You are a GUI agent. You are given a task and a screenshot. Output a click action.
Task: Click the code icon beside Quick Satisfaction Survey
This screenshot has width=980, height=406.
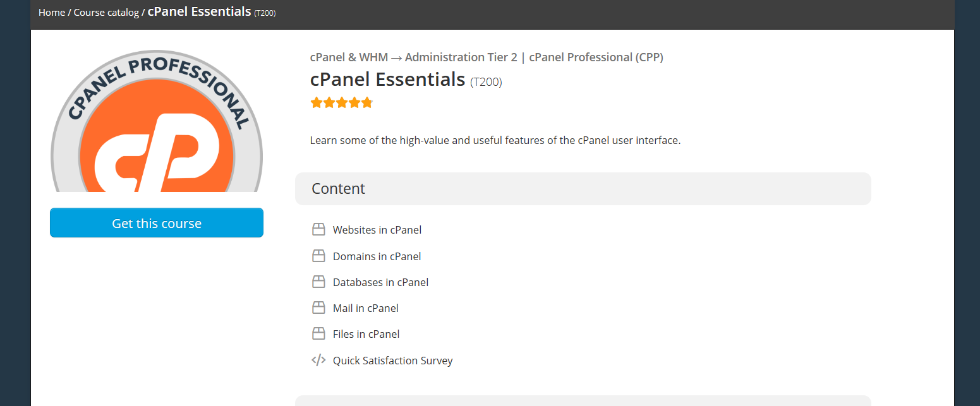(318, 361)
